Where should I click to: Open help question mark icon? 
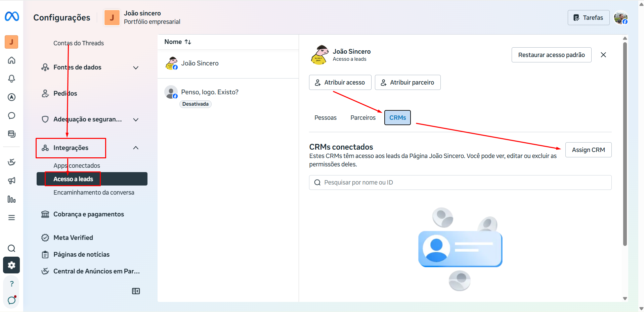pyautogui.click(x=11, y=284)
